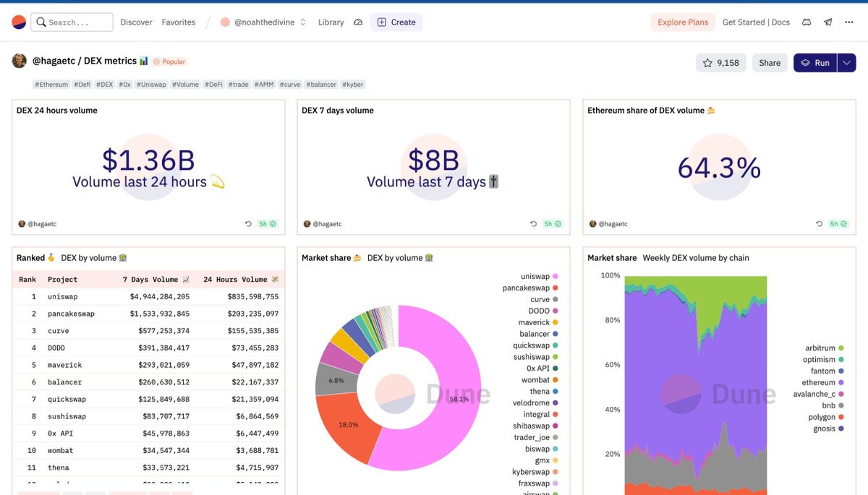Sort table by Rank column header

pyautogui.click(x=27, y=279)
